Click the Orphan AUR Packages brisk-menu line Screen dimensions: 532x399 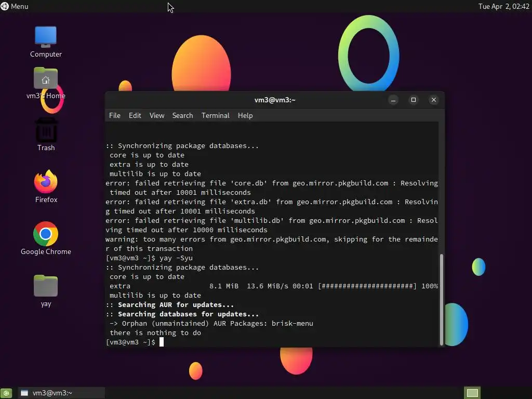point(211,323)
